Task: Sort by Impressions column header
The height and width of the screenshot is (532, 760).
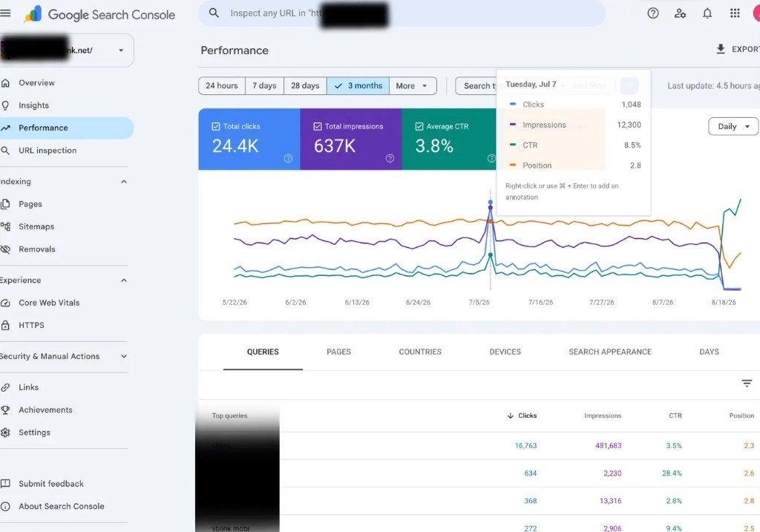Action: coord(603,416)
